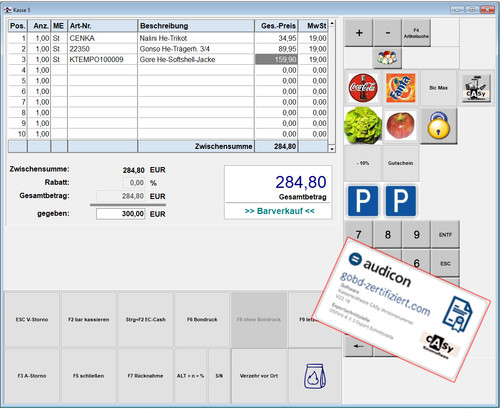
Task: Click the ESC keypad key
Action: pos(445,263)
